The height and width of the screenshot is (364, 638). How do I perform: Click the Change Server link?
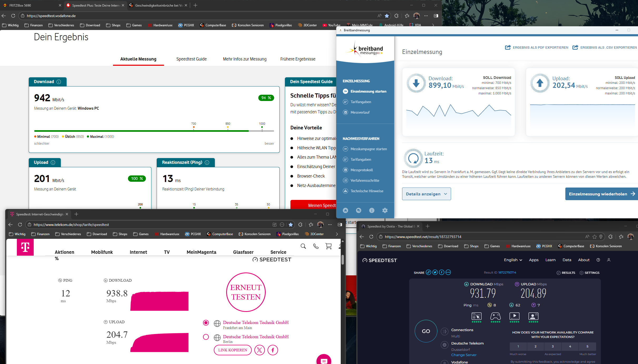[464, 355]
